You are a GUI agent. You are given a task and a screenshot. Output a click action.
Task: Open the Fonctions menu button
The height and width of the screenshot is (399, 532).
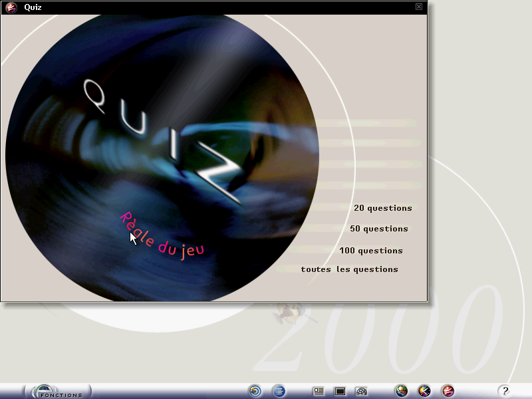(x=57, y=392)
